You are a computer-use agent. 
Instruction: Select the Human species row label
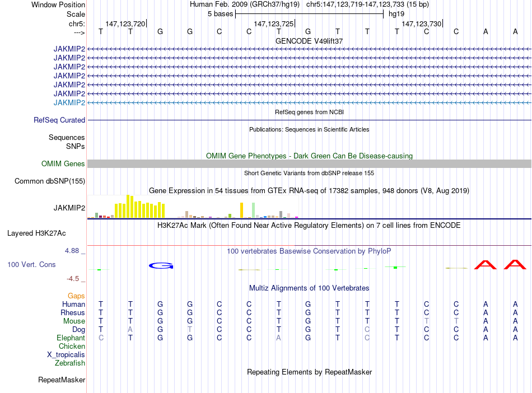(73, 305)
